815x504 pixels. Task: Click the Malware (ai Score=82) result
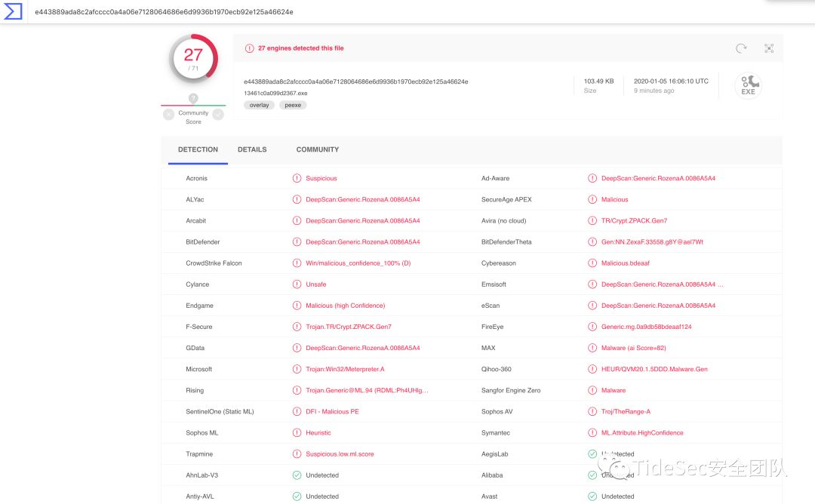point(634,348)
